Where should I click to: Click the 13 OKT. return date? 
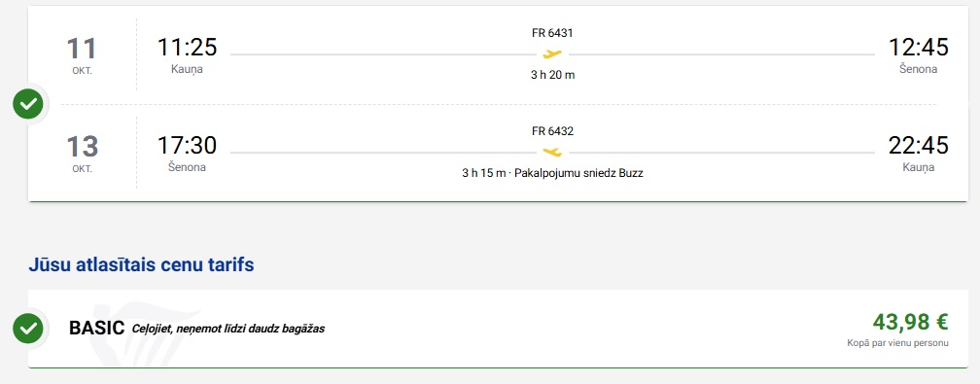pos(82,154)
